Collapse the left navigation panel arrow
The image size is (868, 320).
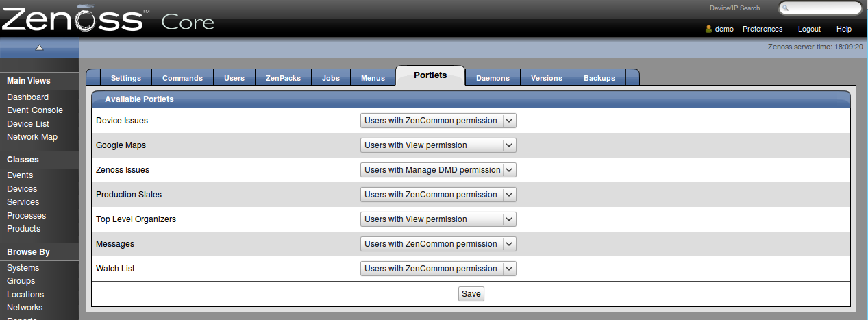(x=39, y=47)
